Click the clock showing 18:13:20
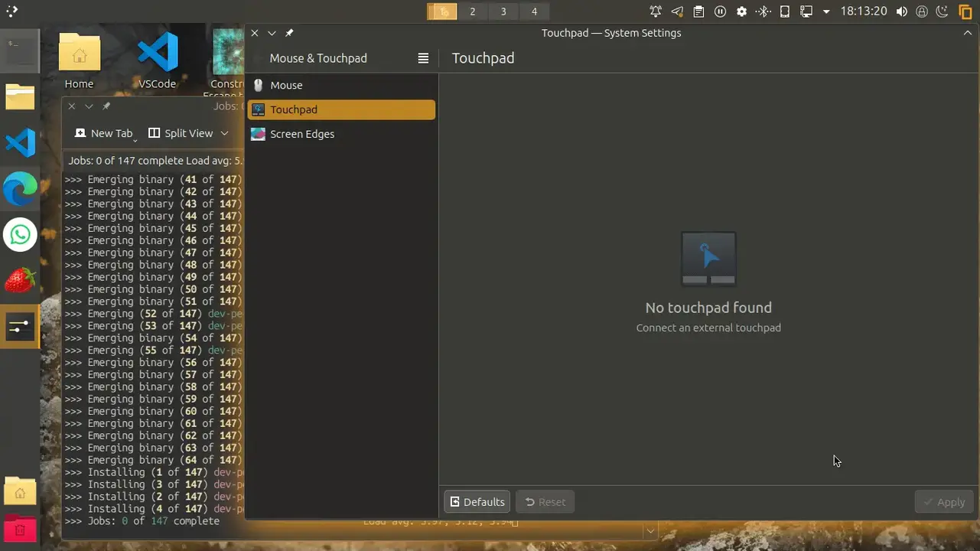 coord(864,11)
